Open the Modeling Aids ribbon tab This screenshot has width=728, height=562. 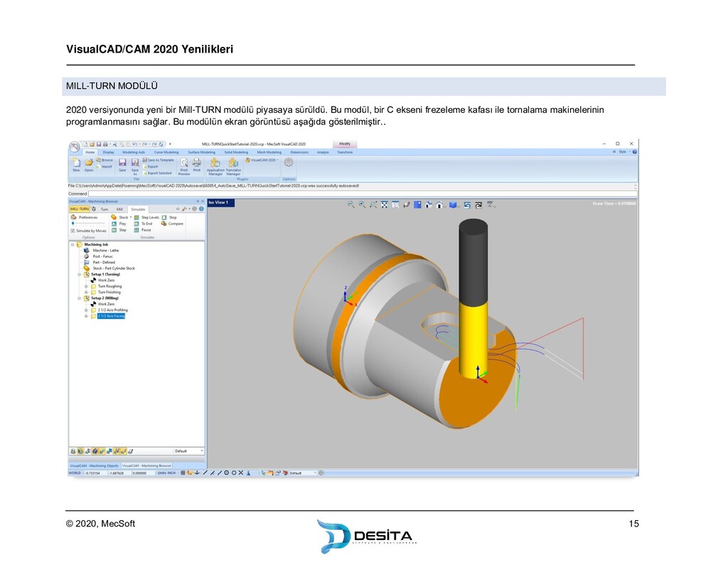point(134,152)
